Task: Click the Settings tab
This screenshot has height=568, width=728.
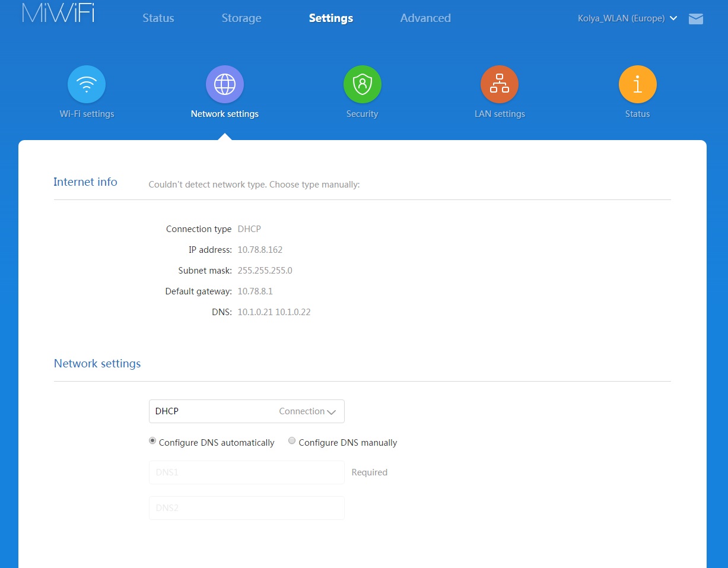Action: click(330, 18)
